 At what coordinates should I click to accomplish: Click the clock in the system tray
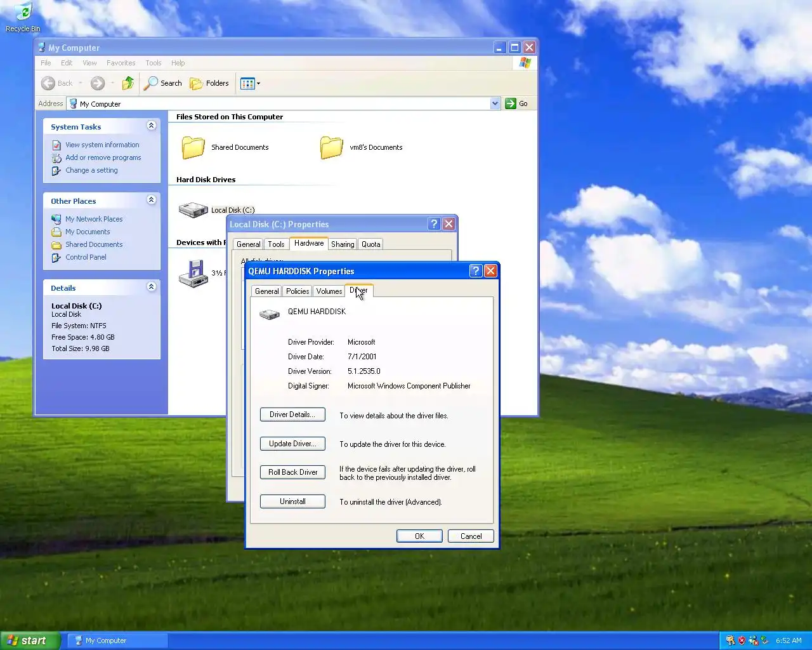tap(789, 640)
